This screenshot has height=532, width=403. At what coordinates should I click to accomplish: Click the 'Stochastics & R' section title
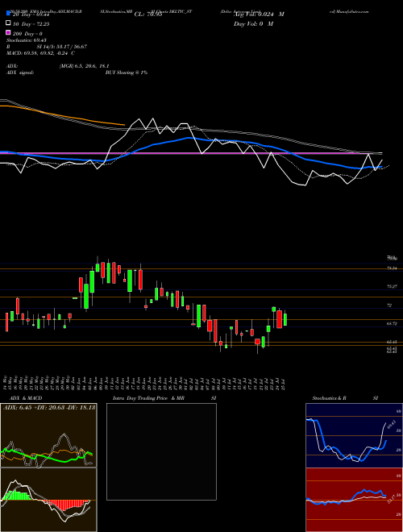[x=330, y=398]
